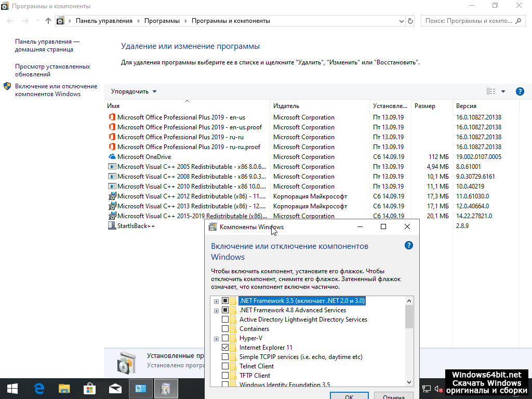Open the Упорядочить dropdown menu

click(134, 91)
